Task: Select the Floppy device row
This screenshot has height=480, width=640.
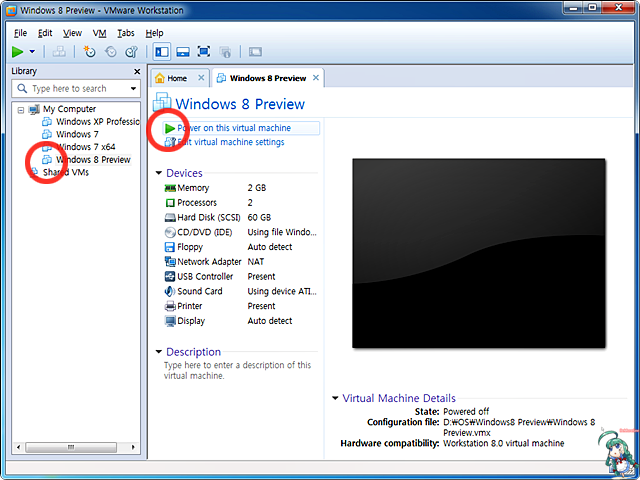Action: pyautogui.click(x=240, y=247)
